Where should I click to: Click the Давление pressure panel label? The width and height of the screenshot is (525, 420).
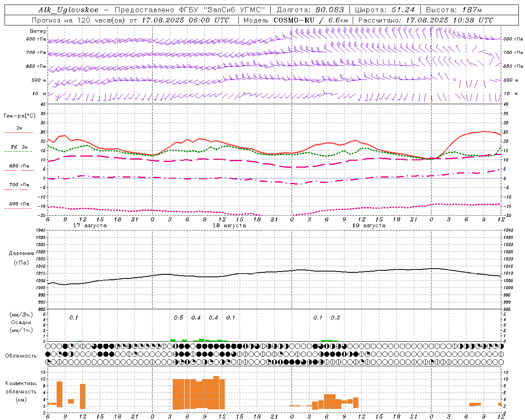(21, 253)
